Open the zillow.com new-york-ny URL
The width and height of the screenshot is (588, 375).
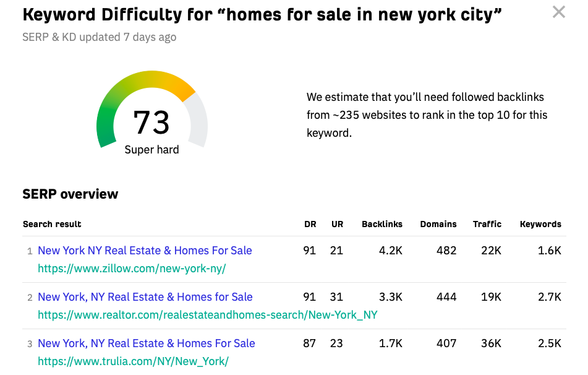(x=132, y=269)
